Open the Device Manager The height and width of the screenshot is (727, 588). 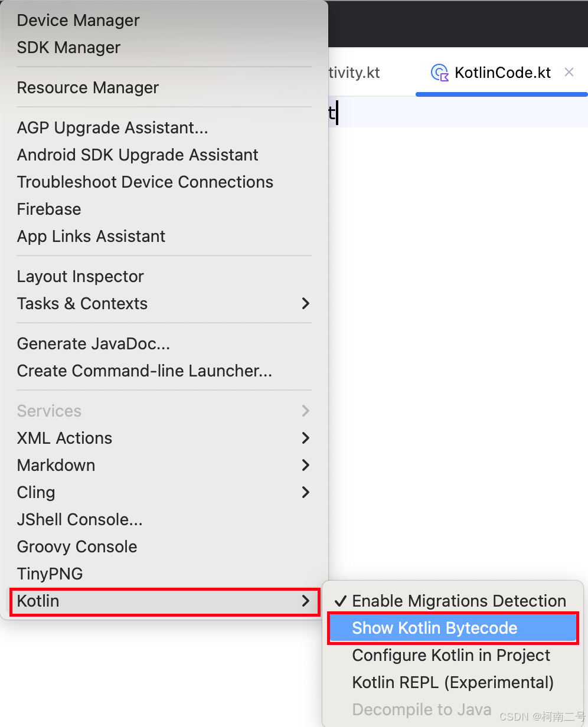tap(78, 20)
